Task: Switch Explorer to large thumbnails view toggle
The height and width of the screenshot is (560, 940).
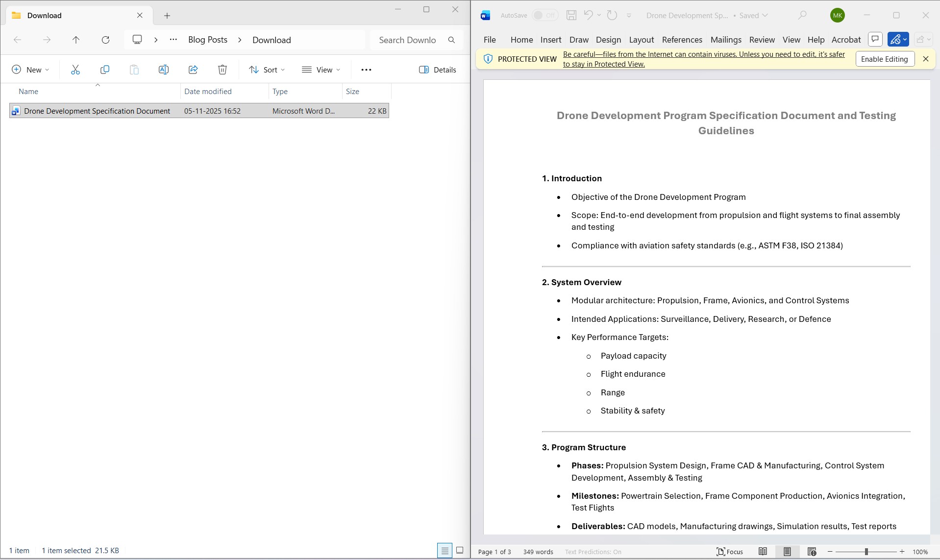Action: 460,550
